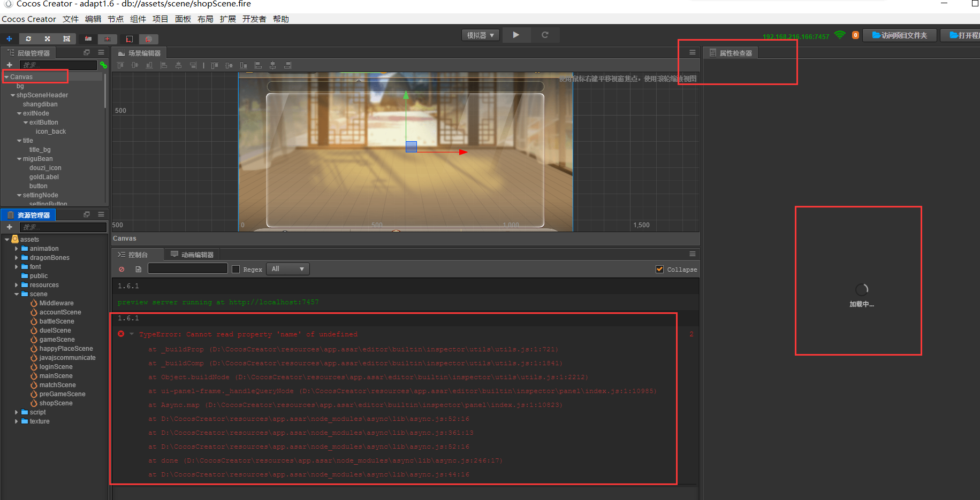Toggle the green link icon in hierarchy panel
This screenshot has height=500, width=980.
pos(103,65)
